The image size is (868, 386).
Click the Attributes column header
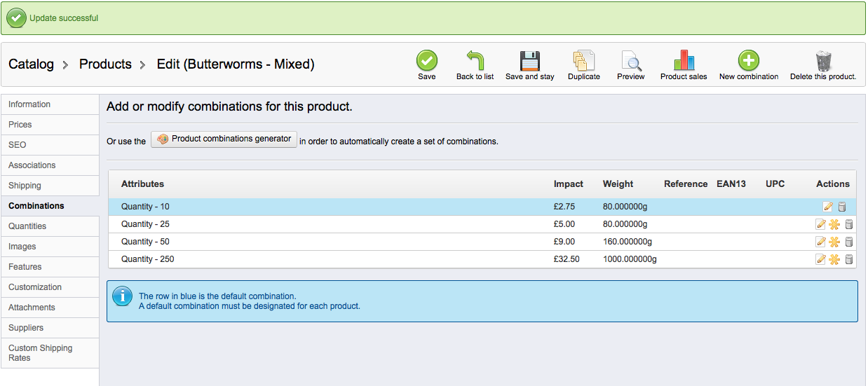coord(142,184)
